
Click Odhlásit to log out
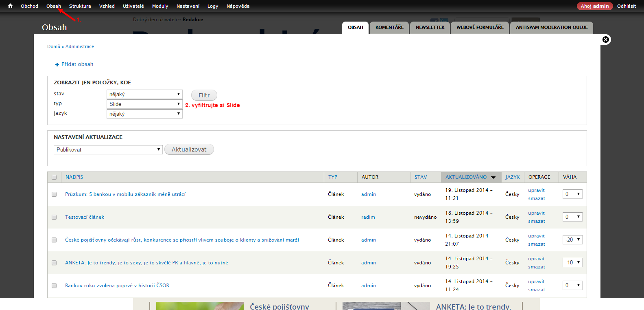point(627,6)
